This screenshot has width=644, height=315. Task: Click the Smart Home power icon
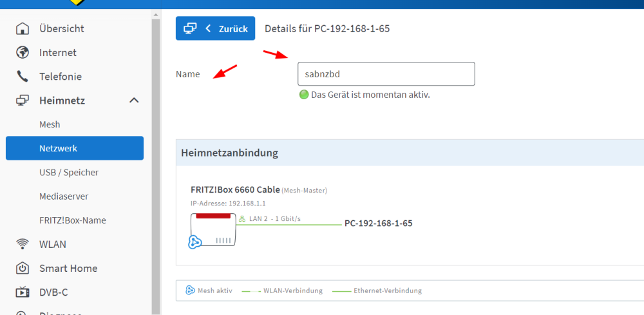point(22,268)
